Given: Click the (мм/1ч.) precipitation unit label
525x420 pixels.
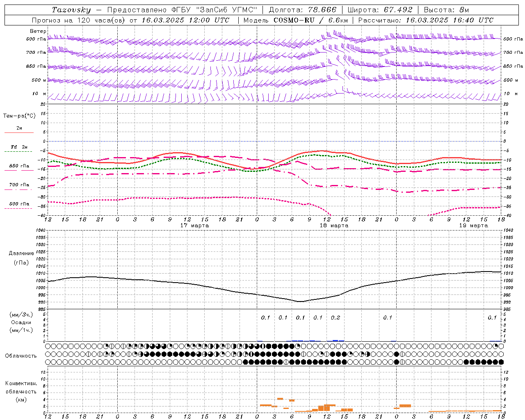Looking at the screenshot, I should 21,330.
